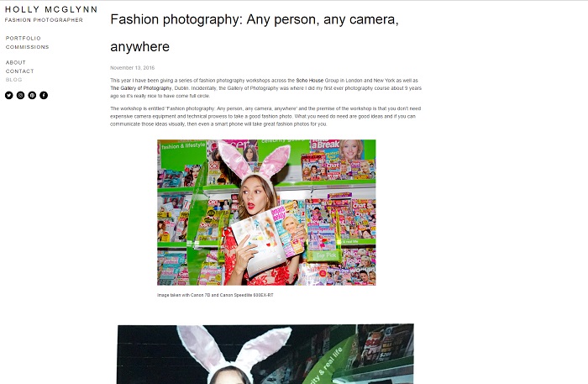This screenshot has height=384, width=588.
Task: Open the Contact page
Action: [x=20, y=71]
